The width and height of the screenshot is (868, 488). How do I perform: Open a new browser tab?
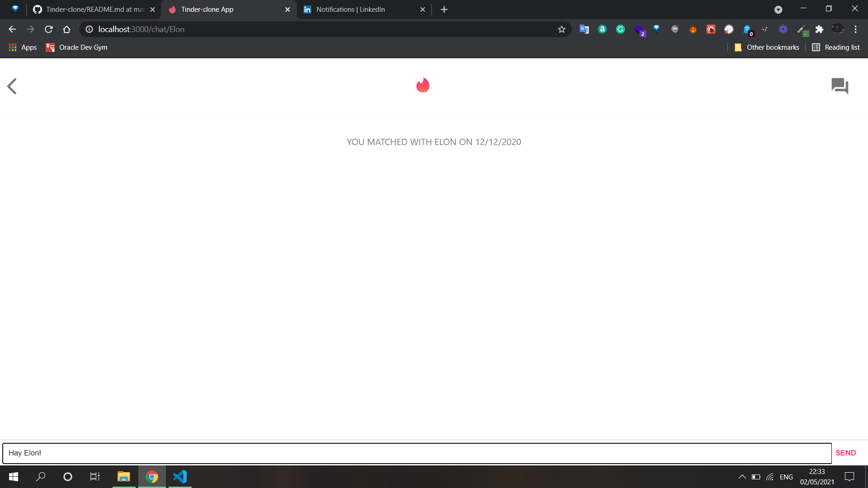point(444,9)
